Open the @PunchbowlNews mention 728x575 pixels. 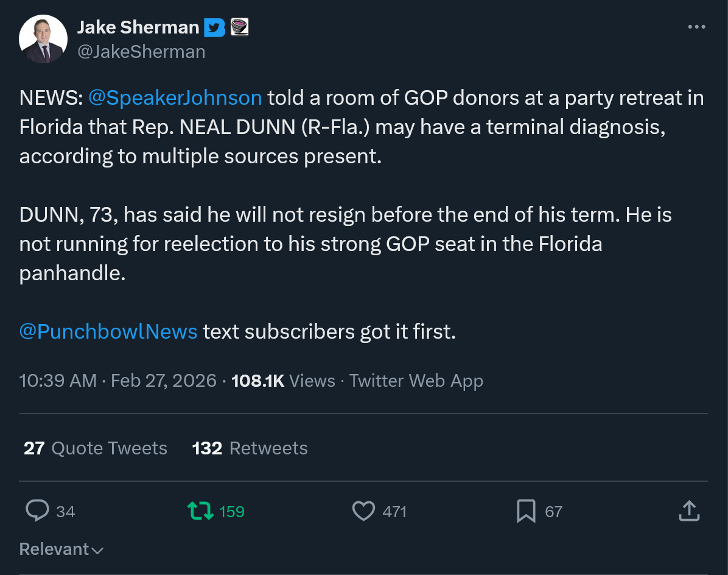[x=108, y=332]
